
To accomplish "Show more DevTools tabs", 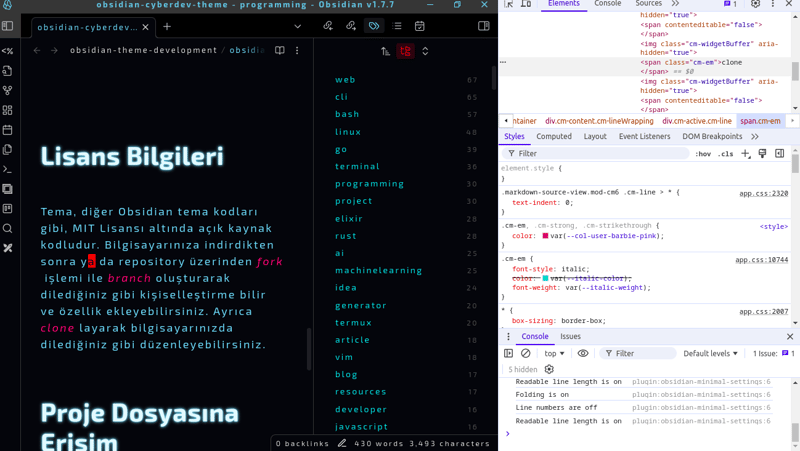I will (676, 4).
